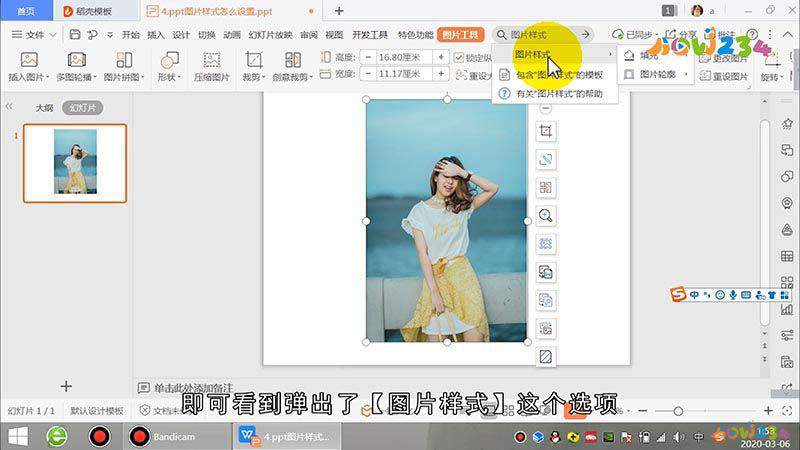
Task: Click the chart icon in right sidebar
Action: coord(787,309)
